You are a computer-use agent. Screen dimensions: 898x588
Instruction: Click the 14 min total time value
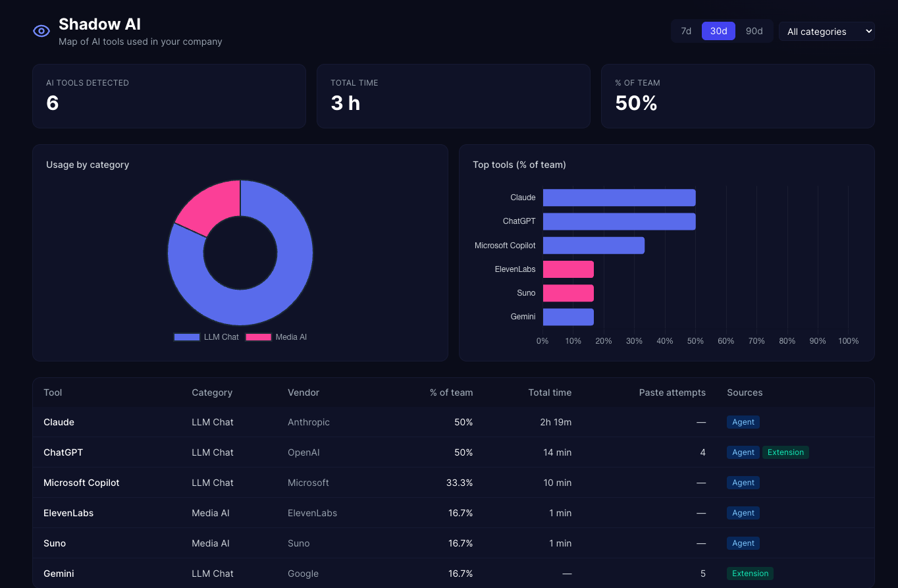(557, 452)
